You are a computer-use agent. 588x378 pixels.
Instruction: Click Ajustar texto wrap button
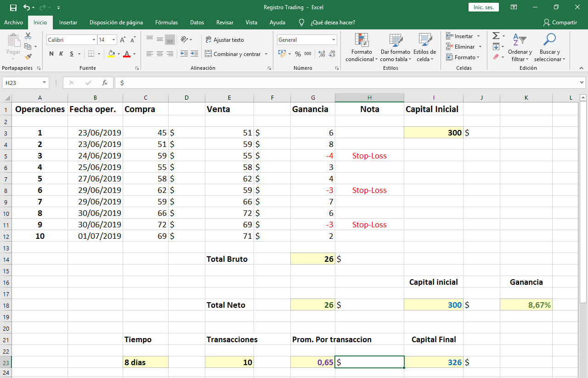coord(225,40)
